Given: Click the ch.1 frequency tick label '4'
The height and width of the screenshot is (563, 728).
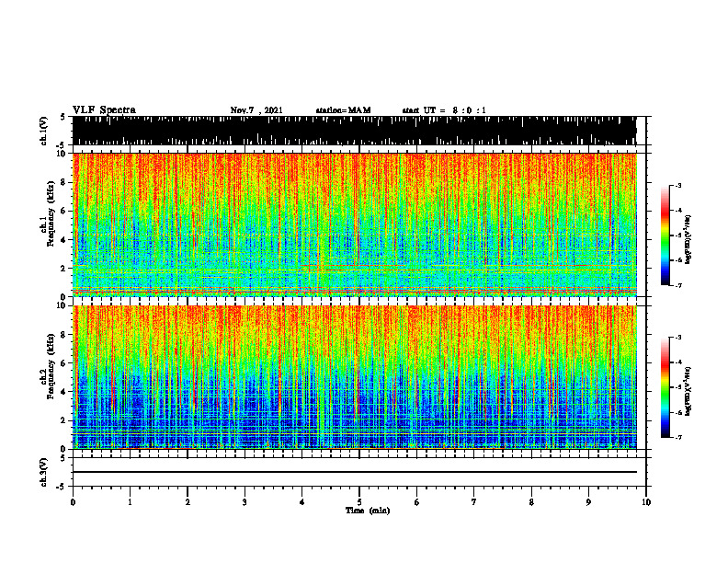Looking at the screenshot, I should click(x=64, y=240).
